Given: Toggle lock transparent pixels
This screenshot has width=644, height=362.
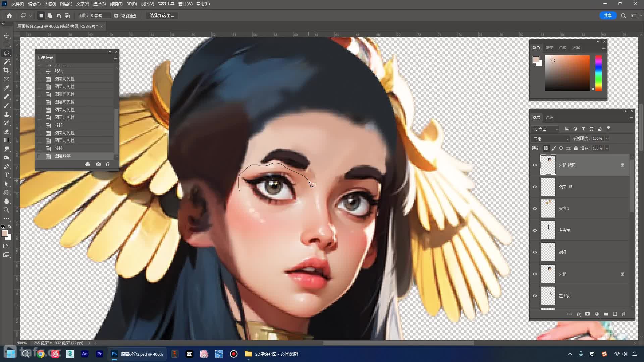Looking at the screenshot, I should (546, 148).
